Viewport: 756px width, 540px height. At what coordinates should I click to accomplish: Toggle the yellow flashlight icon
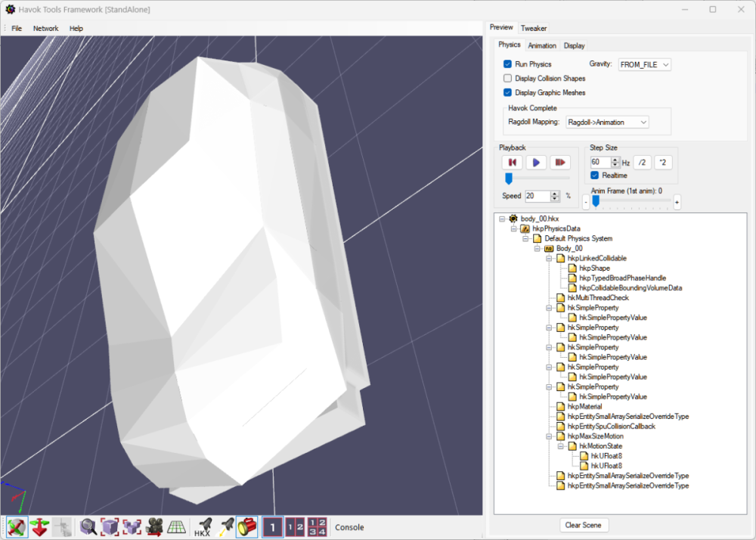click(x=246, y=526)
